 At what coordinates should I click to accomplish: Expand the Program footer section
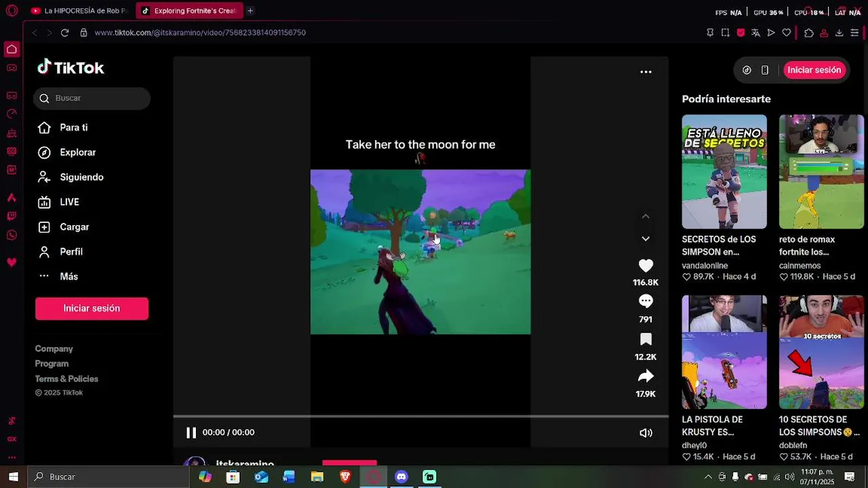click(x=52, y=364)
